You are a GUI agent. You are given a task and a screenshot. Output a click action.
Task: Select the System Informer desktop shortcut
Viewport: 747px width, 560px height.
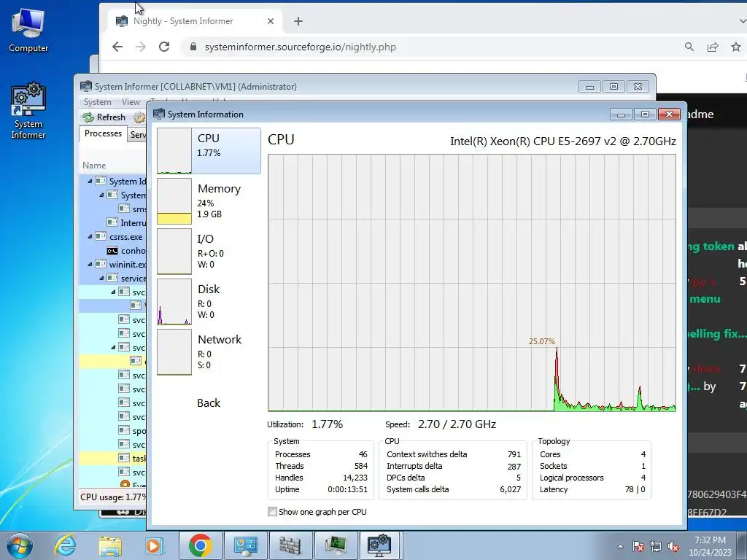(28, 111)
